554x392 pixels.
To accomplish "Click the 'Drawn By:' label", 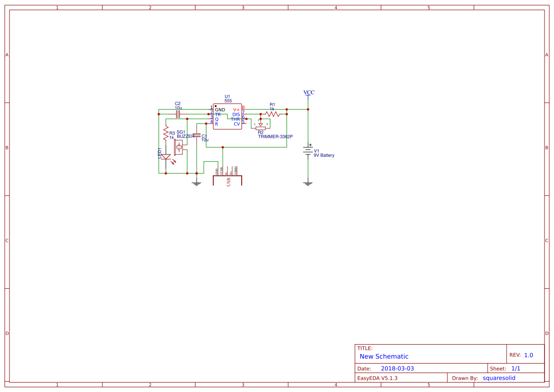I will (465, 378).
